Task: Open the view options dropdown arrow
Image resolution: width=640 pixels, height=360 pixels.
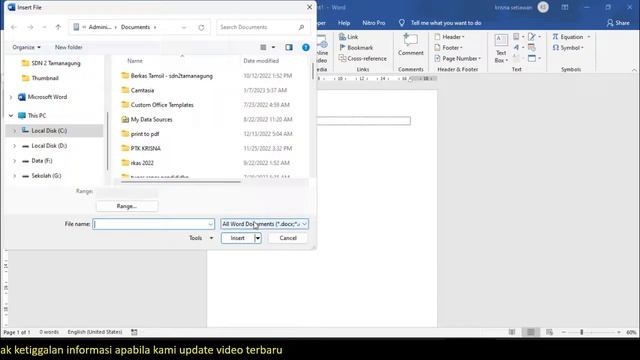Action: tap(273, 47)
